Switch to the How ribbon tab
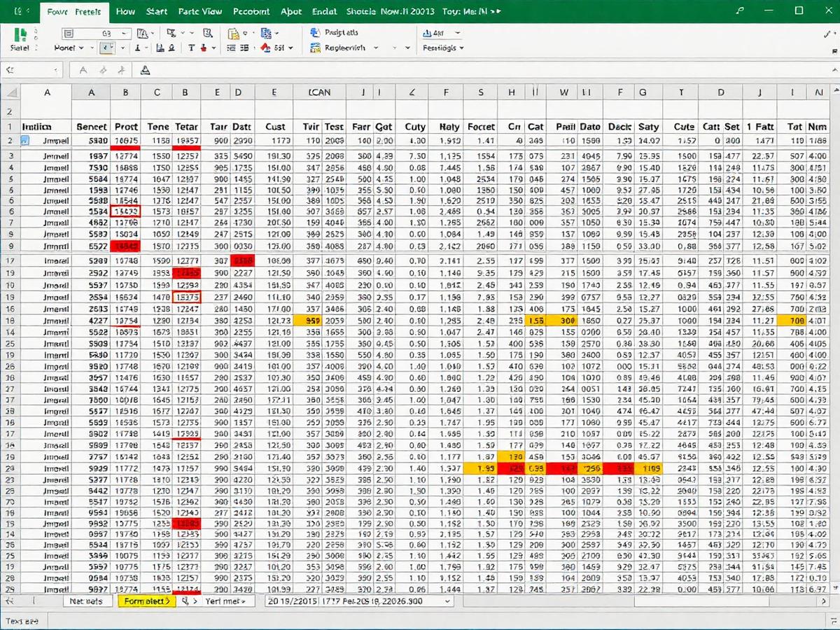 click(x=126, y=11)
